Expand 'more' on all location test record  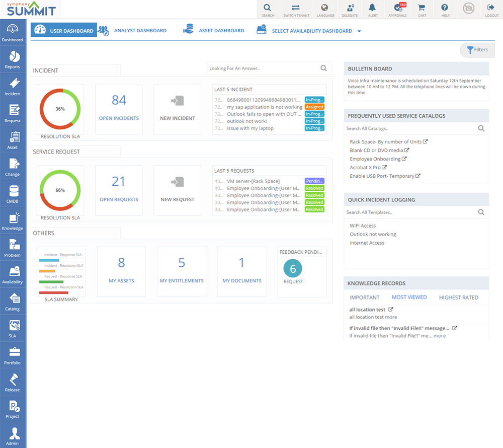pos(391,317)
